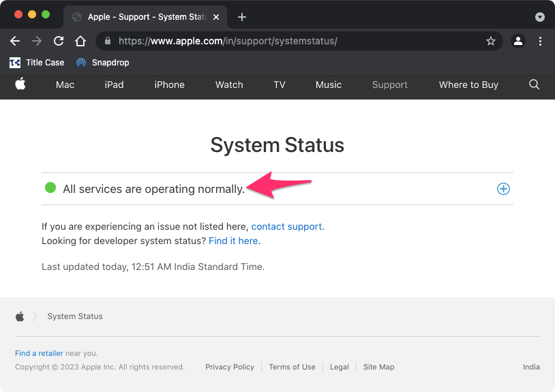Image resolution: width=555 pixels, height=392 pixels.
Task: Click the macOS red close window button
Action: click(x=18, y=14)
